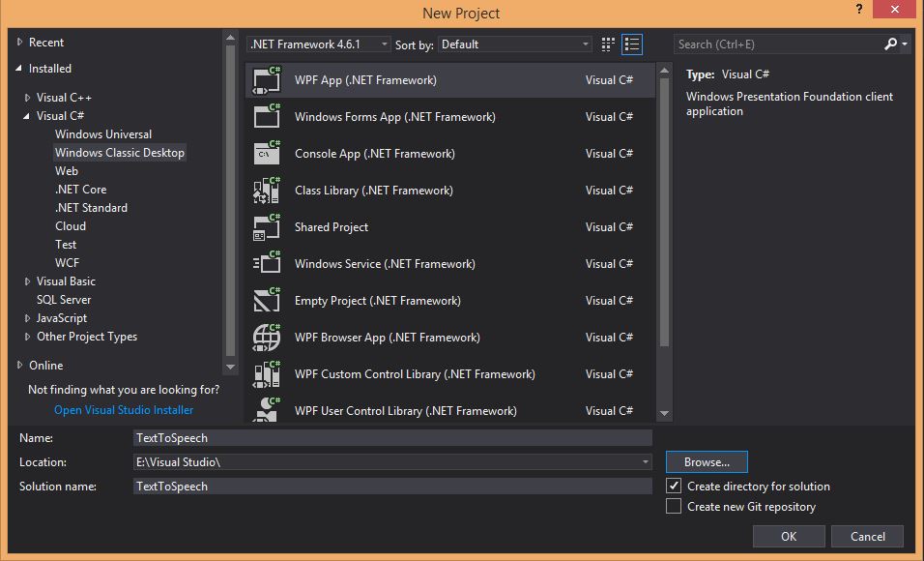Collapse the Visual C# node
The width and height of the screenshot is (924, 561).
click(x=26, y=116)
